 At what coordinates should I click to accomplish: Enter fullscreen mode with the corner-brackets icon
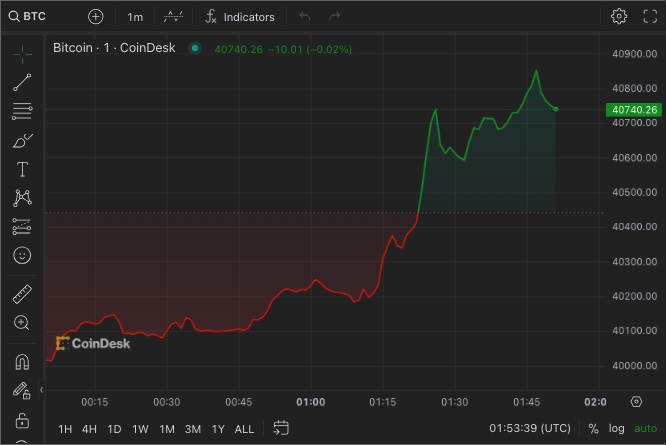650,17
